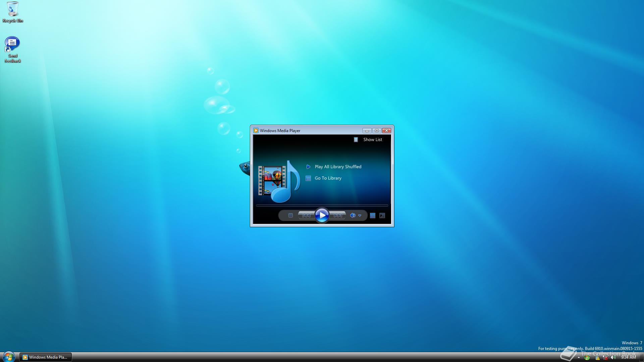Click the Show Desktop button at taskbar end
Viewport: 644px width, 362px height.
coord(641,357)
